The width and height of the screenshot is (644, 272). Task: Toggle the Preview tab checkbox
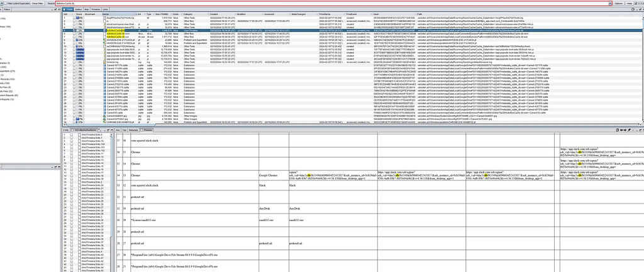[142, 129]
